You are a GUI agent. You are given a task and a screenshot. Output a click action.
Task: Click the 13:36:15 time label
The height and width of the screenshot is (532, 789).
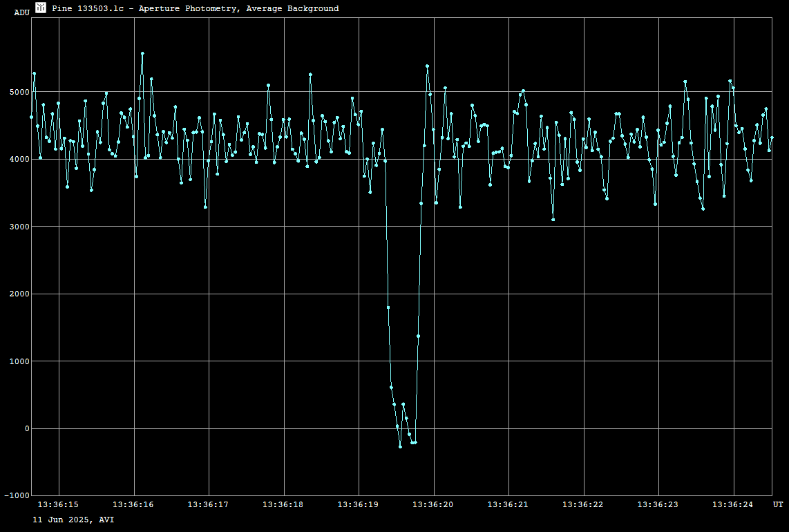point(58,505)
